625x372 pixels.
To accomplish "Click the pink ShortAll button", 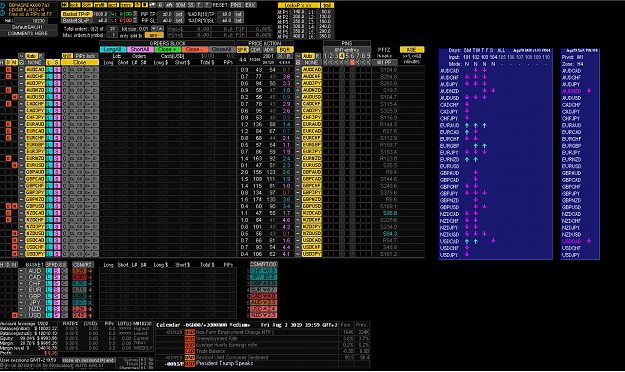I will (140, 49).
